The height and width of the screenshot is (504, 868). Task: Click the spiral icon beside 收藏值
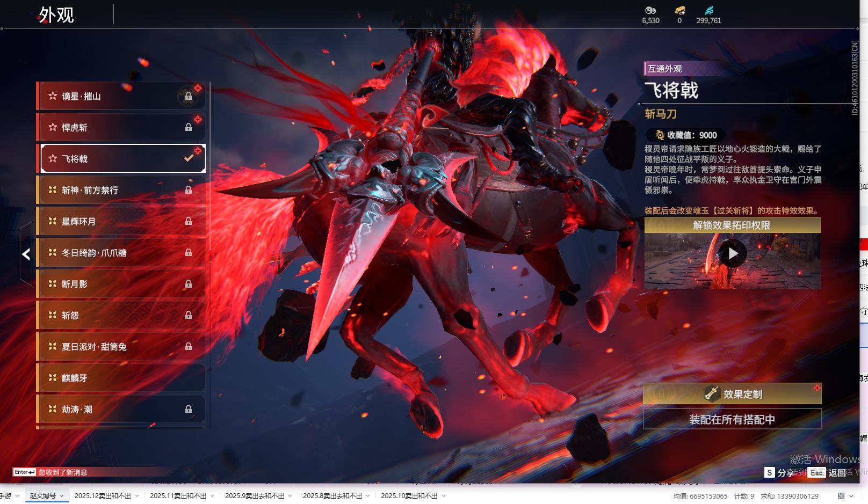660,135
